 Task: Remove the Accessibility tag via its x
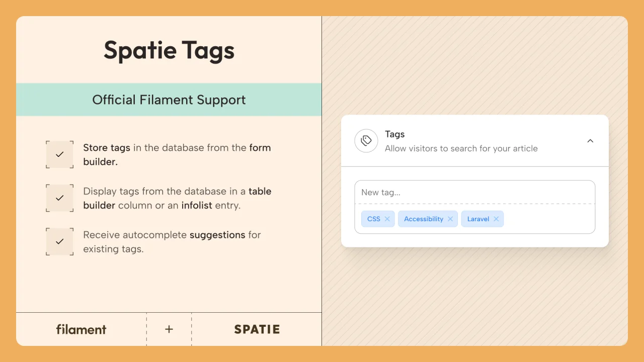pos(450,219)
